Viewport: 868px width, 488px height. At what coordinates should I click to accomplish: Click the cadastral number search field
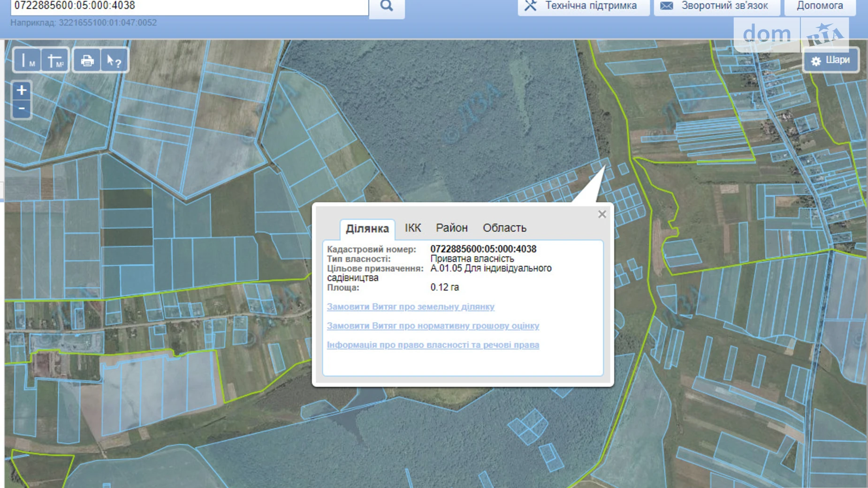click(188, 6)
